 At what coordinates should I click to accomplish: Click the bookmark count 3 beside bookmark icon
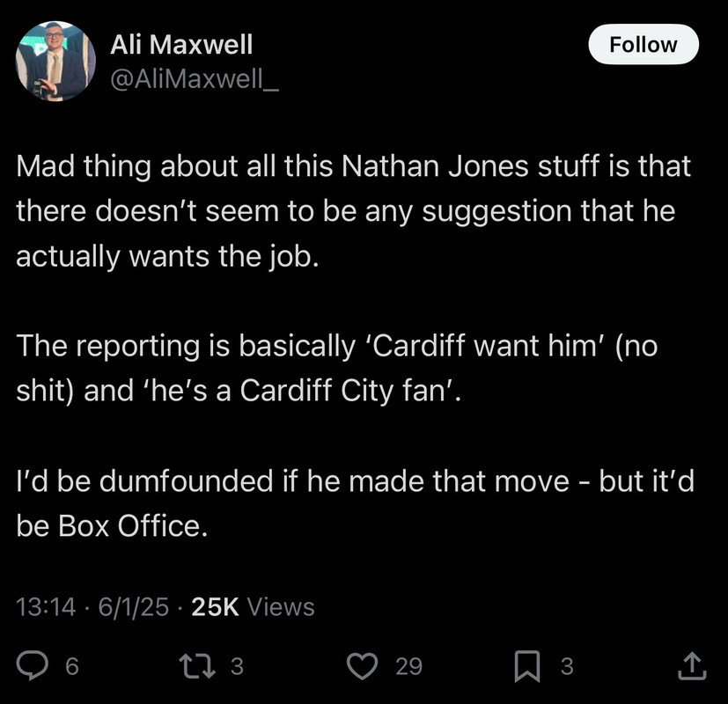(567, 666)
